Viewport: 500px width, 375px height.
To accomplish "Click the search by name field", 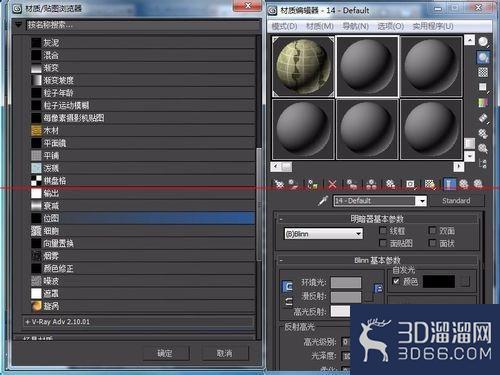I will (143, 25).
